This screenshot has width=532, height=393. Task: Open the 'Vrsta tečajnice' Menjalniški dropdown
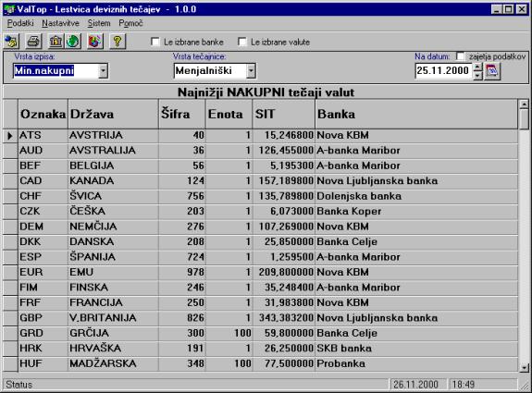tap(251, 71)
